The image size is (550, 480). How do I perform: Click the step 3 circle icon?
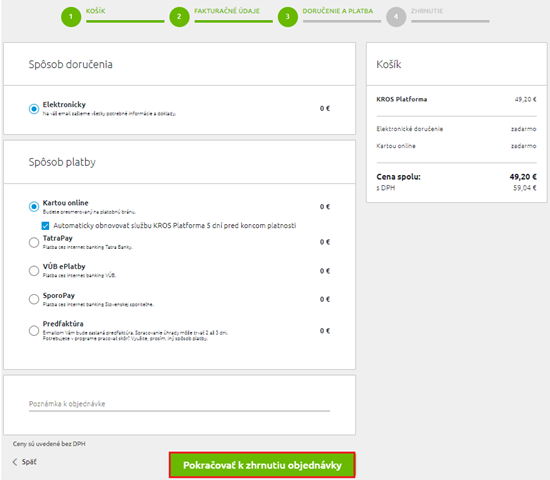click(x=288, y=16)
